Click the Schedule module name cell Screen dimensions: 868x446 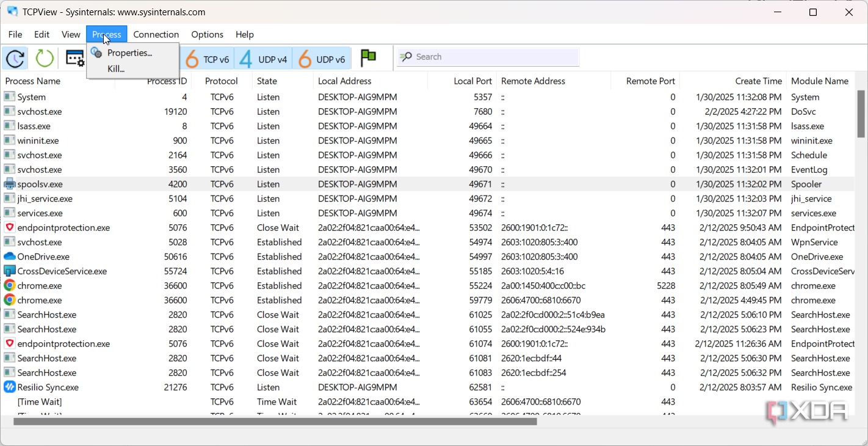[809, 155]
